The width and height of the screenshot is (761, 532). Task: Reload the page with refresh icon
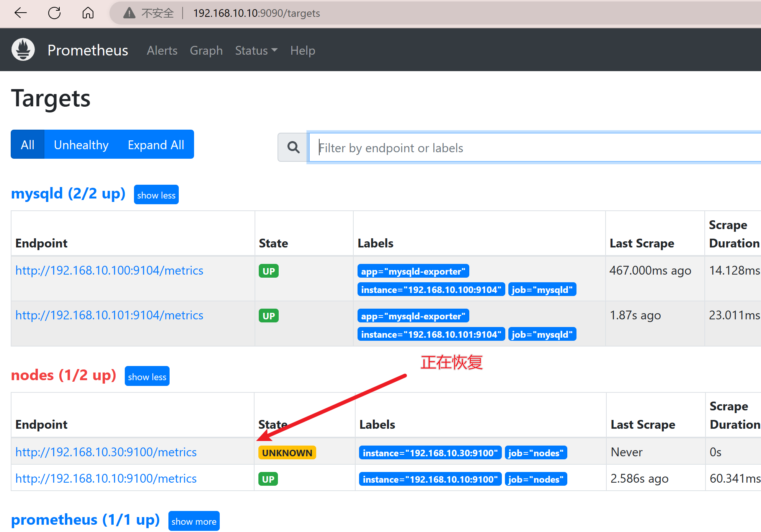tap(54, 13)
